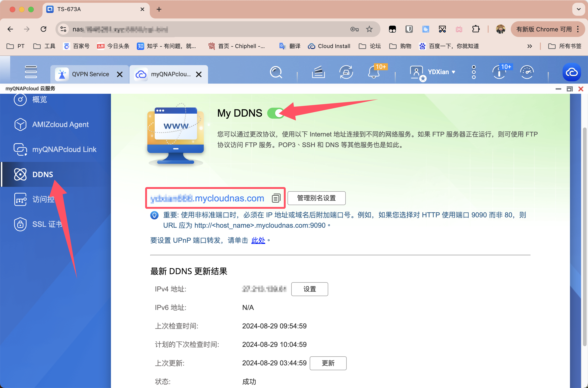Open the QTS search magnifier icon
Screen dimensions: 588x388
point(276,72)
